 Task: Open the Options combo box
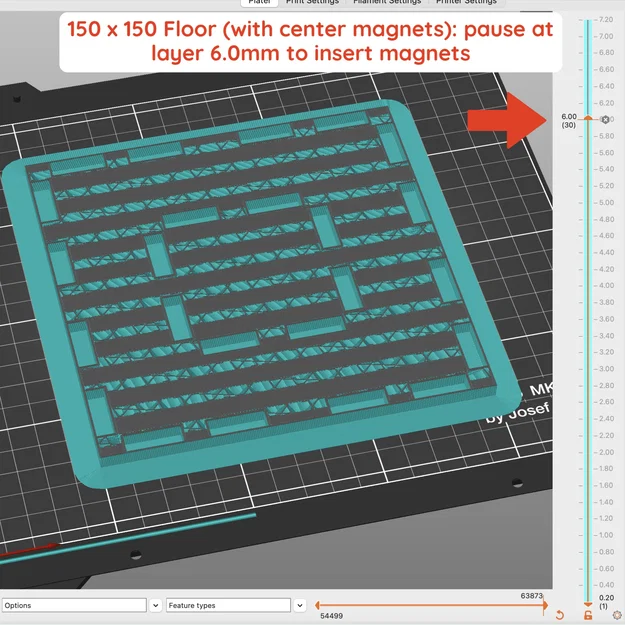(74, 605)
